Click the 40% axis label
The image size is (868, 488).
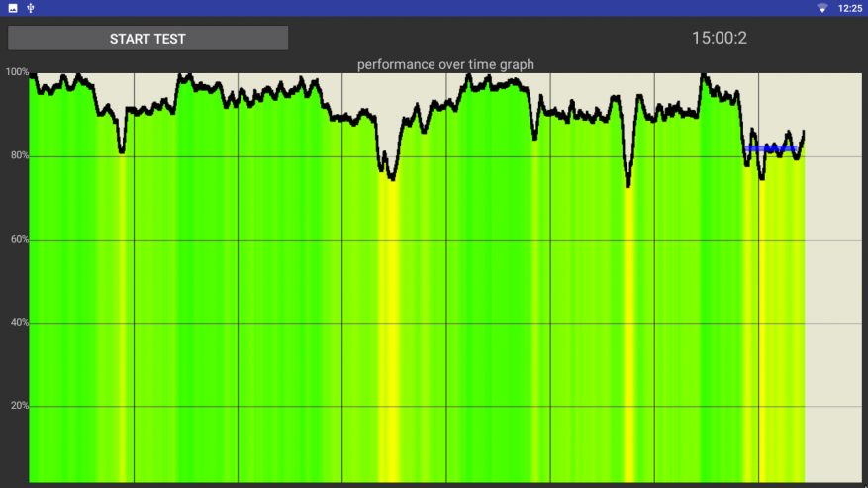pos(20,322)
